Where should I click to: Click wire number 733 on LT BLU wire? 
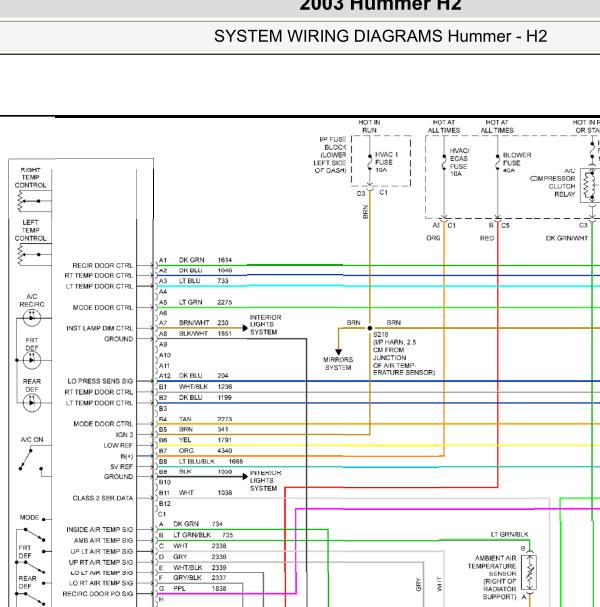tap(223, 281)
